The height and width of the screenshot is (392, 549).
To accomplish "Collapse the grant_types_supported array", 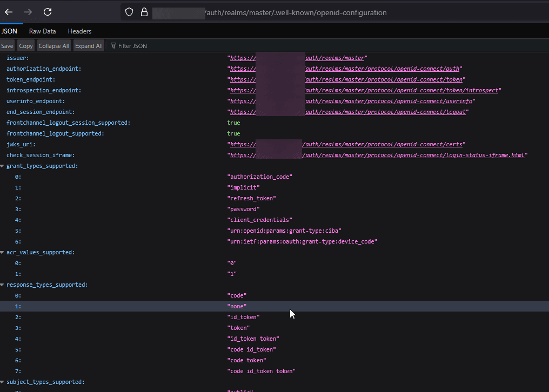I will 2,166.
